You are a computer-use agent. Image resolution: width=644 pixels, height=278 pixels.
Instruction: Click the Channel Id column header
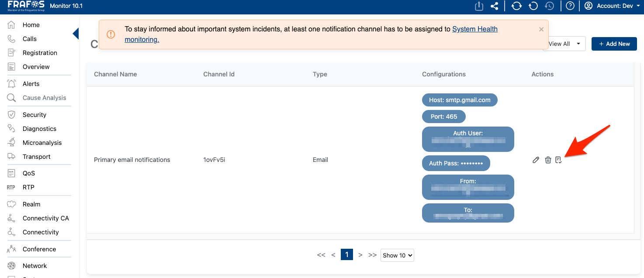219,74
